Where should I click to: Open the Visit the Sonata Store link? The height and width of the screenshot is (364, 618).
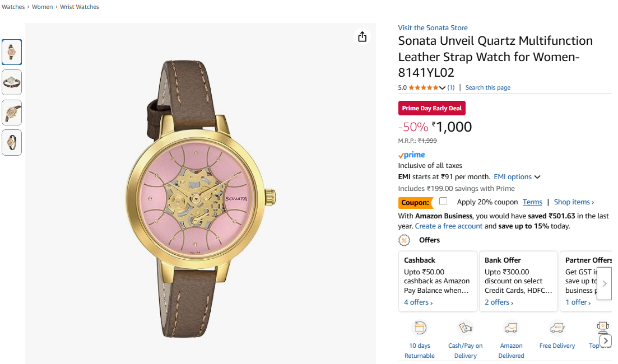click(x=433, y=27)
